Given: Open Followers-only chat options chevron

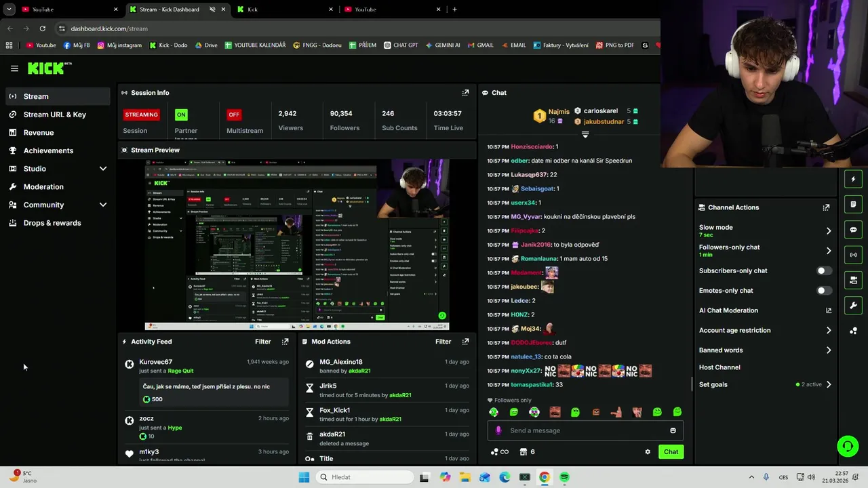Looking at the screenshot, I should pos(829,251).
